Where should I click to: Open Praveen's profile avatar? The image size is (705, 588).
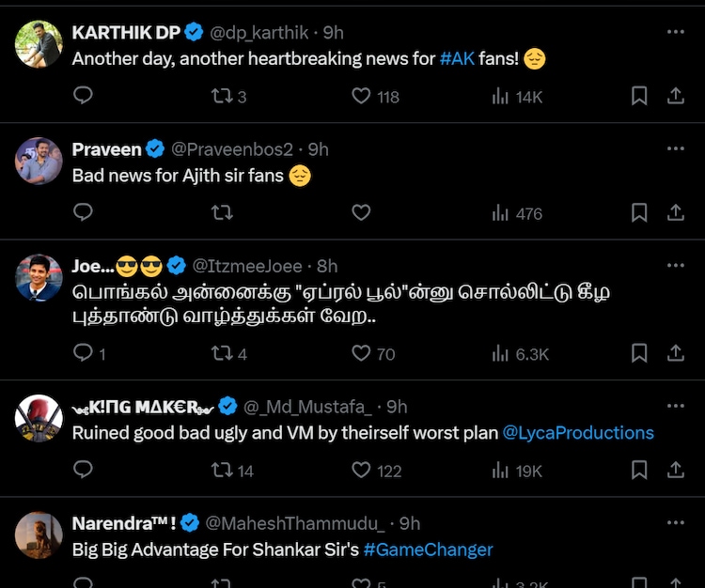39,162
